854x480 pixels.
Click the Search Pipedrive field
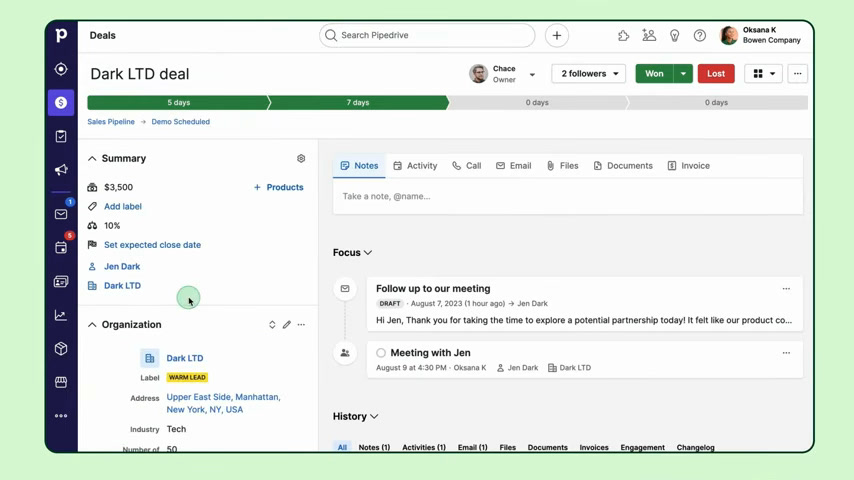427,35
